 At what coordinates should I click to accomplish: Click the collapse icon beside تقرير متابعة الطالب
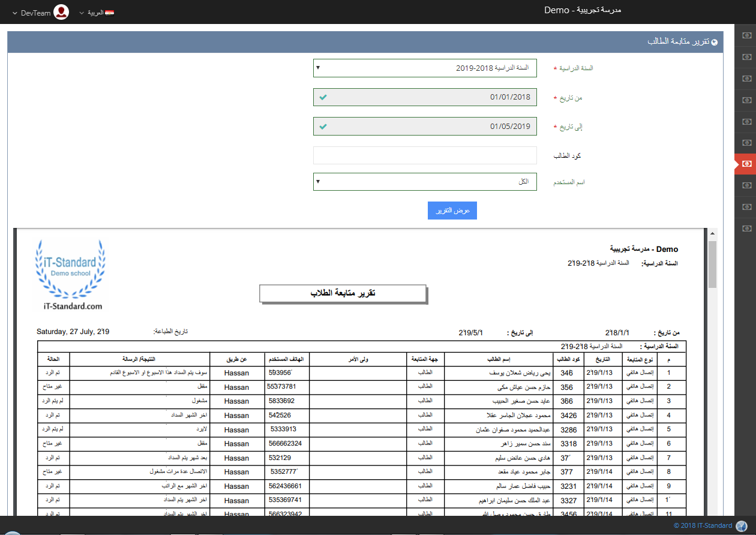click(x=714, y=43)
